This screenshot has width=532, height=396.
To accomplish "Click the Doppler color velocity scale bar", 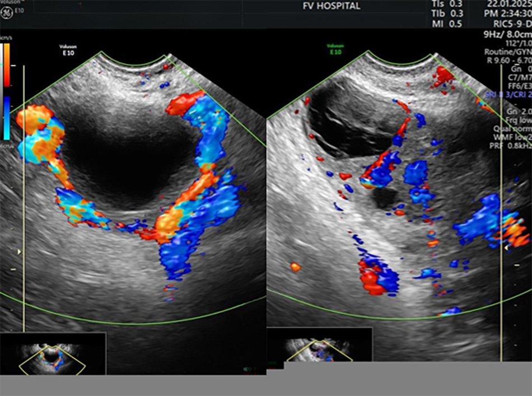I will (x=7, y=99).
